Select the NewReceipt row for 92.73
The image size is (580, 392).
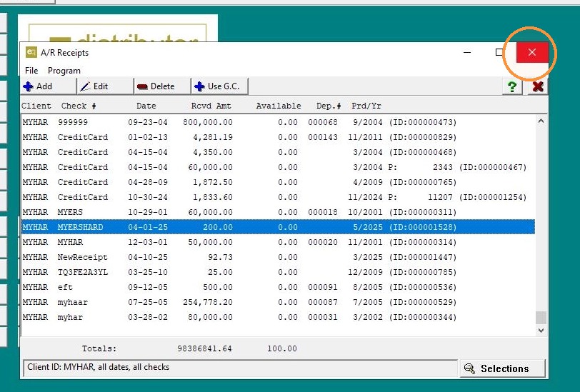point(278,257)
